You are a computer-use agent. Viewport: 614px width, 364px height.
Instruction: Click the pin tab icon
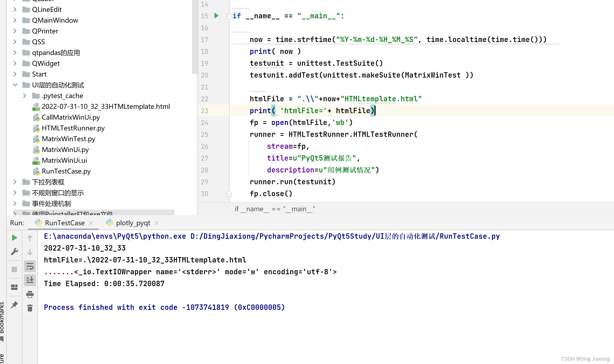15,305
